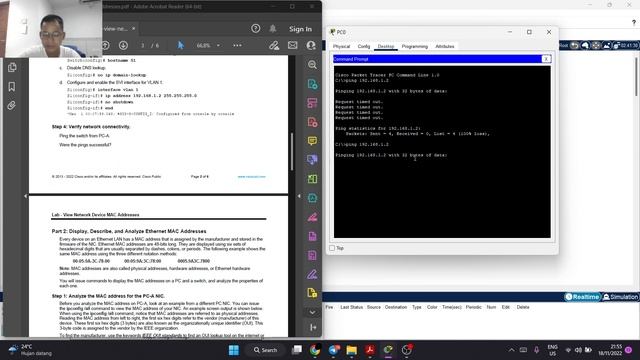The width and height of the screenshot is (640, 360).
Task: Open Adobe Acrobat from the taskbar
Action: pos(370,350)
